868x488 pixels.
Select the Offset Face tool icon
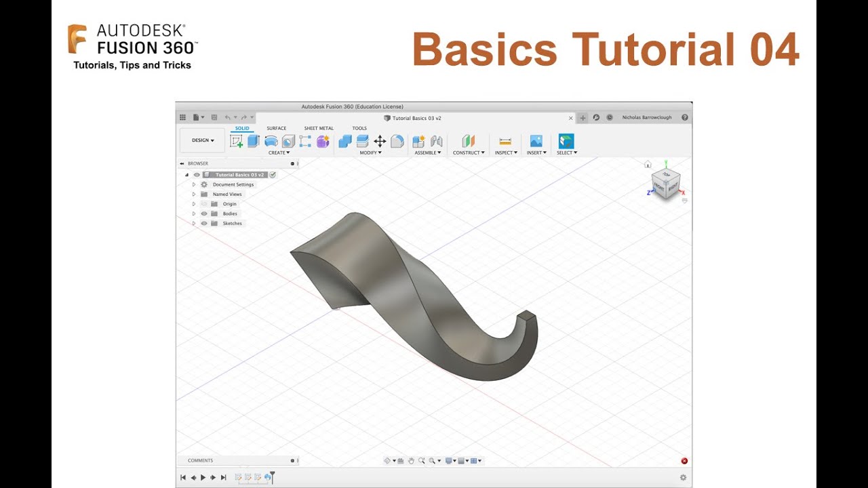(x=362, y=141)
